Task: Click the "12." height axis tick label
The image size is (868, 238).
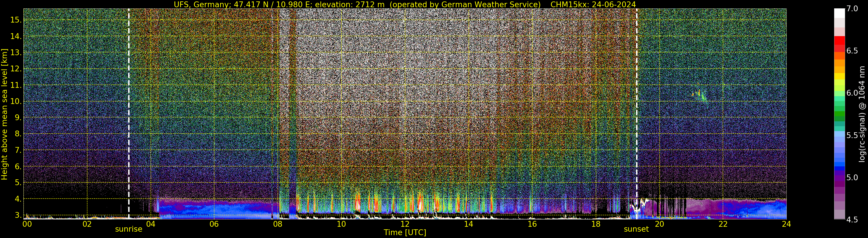Action: (16, 69)
